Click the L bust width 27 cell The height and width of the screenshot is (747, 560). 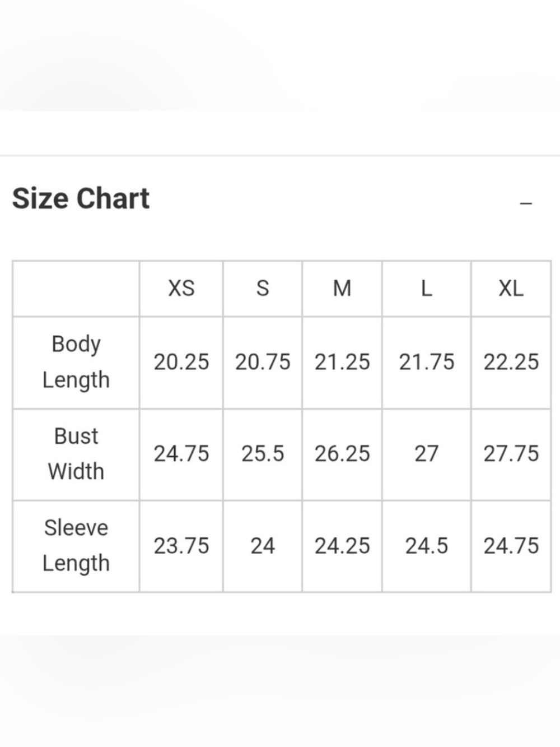(x=427, y=454)
